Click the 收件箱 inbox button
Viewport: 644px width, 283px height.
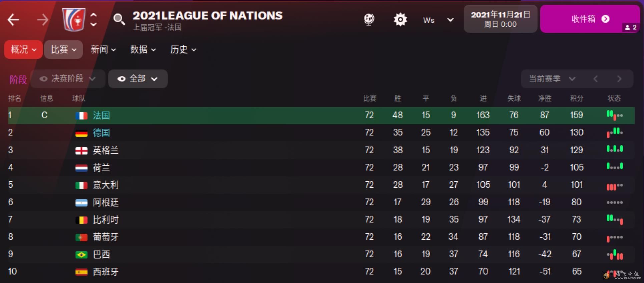click(x=590, y=19)
